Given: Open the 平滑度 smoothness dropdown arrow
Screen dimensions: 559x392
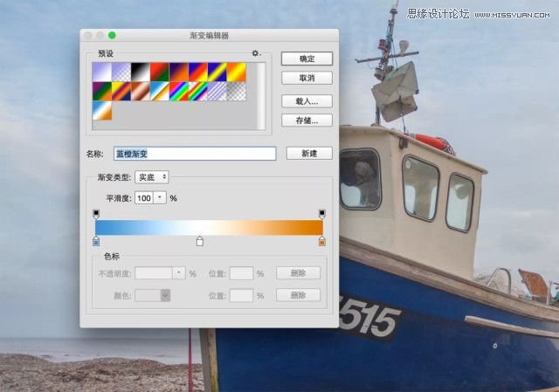Looking at the screenshot, I should (x=160, y=198).
